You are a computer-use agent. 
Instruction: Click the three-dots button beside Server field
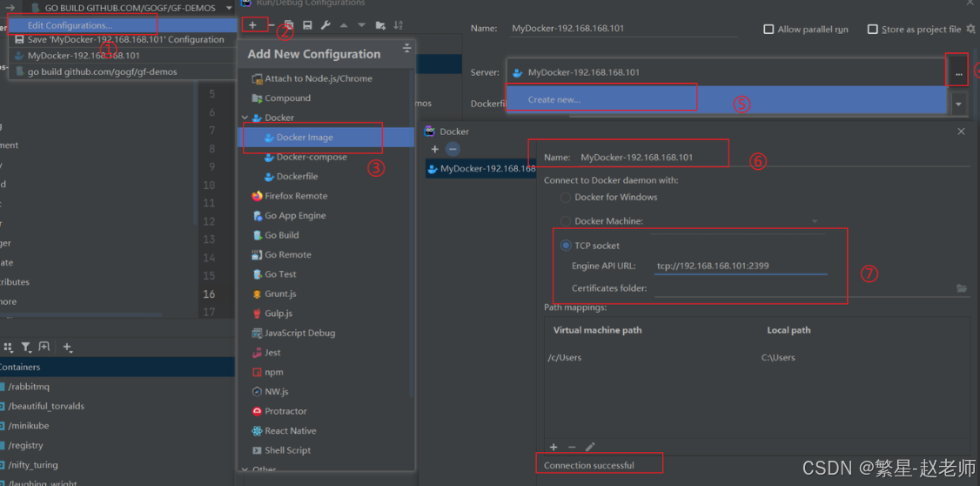click(x=958, y=73)
